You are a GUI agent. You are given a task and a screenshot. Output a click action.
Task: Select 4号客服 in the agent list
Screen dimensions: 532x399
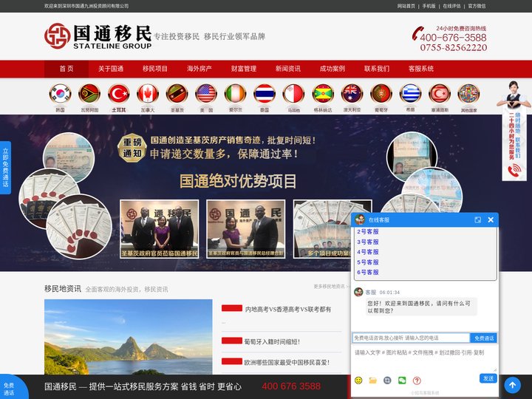[x=368, y=252]
